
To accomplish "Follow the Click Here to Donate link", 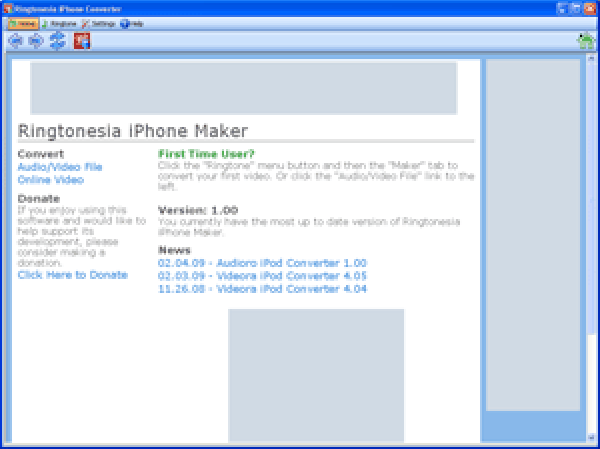I will pyautogui.click(x=73, y=275).
